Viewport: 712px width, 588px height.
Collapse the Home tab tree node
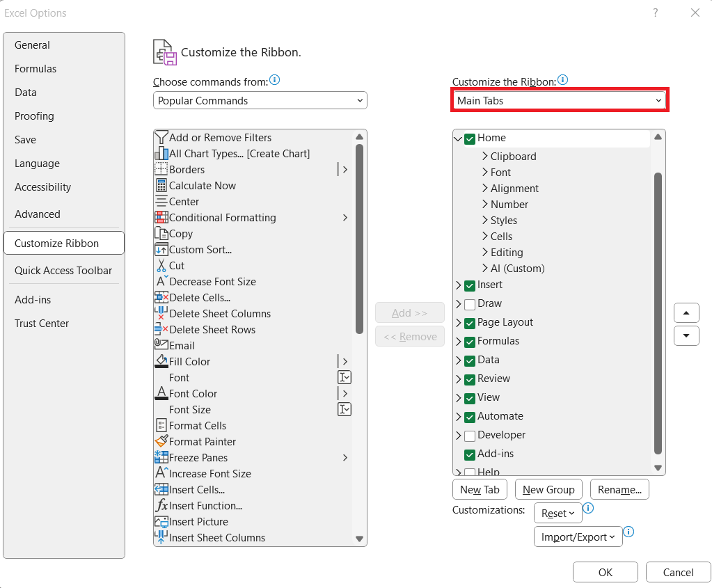[458, 138]
